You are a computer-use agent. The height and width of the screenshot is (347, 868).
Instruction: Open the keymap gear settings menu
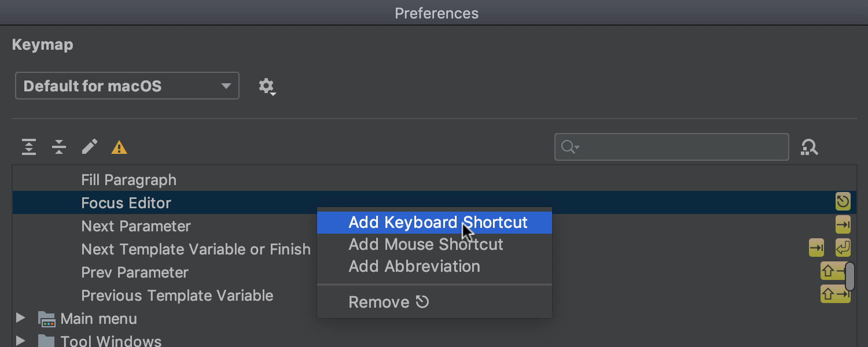coord(266,87)
